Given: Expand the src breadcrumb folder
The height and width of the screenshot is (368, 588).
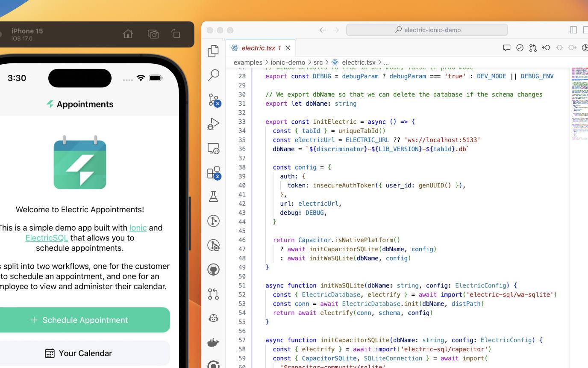Looking at the screenshot, I should 318,62.
